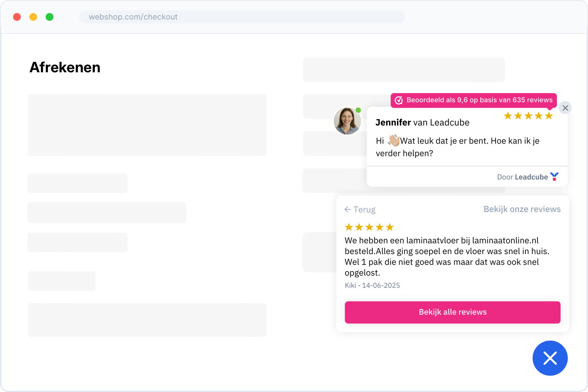Dismiss the Jennifer greeting popup
588x392 pixels.
pyautogui.click(x=565, y=108)
